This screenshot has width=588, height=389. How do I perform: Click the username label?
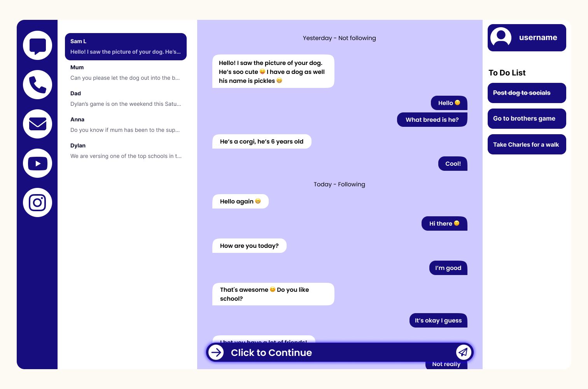click(538, 38)
